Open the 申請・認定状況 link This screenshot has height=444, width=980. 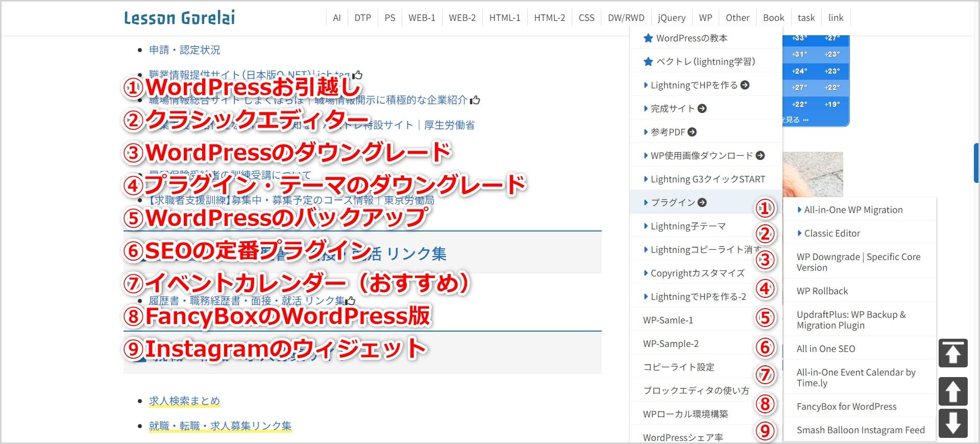(184, 50)
